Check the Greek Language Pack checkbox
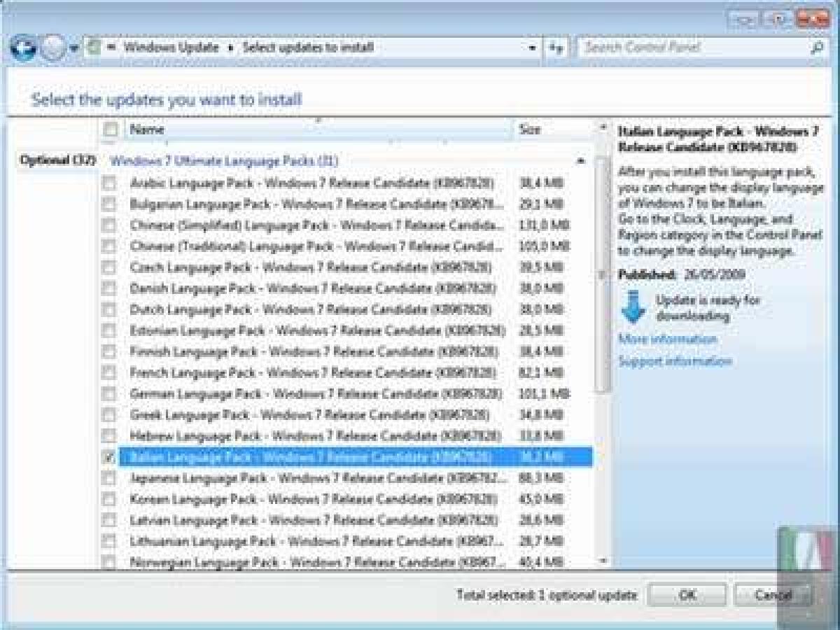Image resolution: width=840 pixels, height=630 pixels. coord(108,415)
